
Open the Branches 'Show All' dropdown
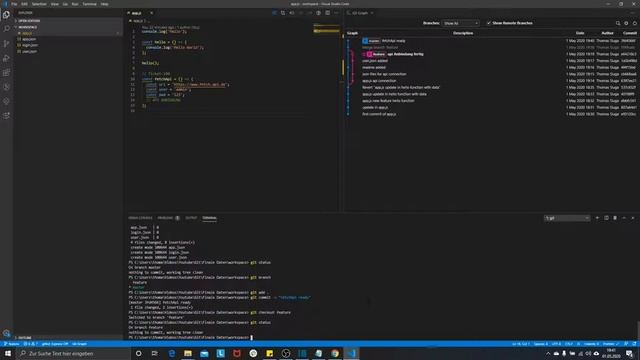point(460,23)
